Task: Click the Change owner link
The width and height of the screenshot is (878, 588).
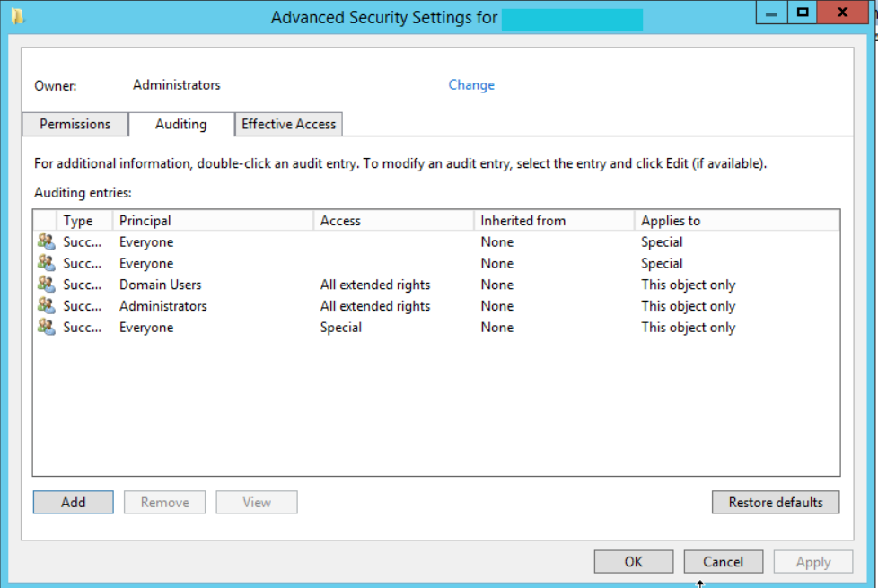Action: coord(470,84)
